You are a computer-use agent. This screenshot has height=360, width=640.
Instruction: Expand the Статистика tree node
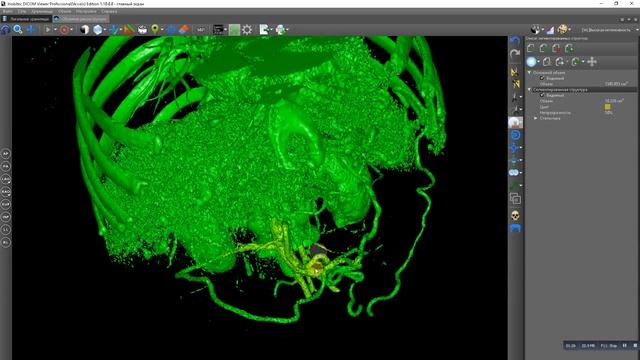click(536, 118)
